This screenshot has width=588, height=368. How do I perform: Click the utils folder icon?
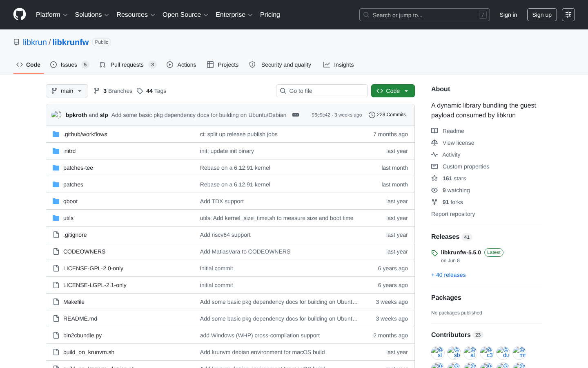tap(56, 218)
